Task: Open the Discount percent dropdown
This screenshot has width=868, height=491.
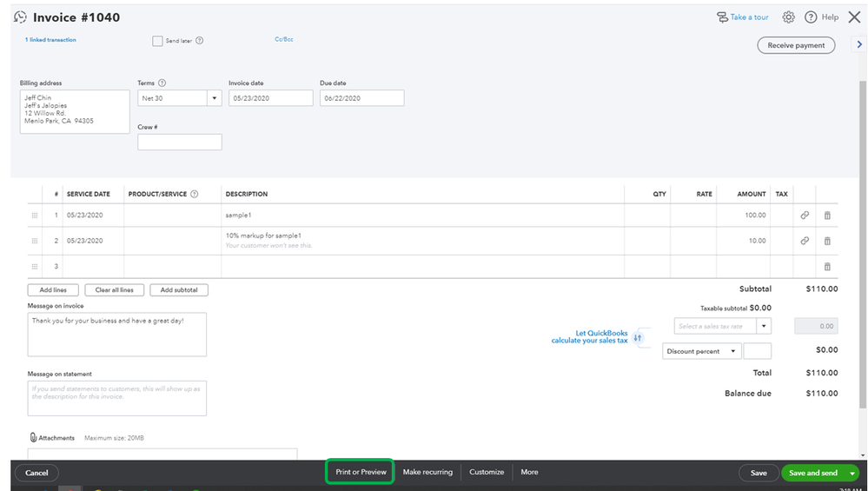Action: tap(701, 351)
